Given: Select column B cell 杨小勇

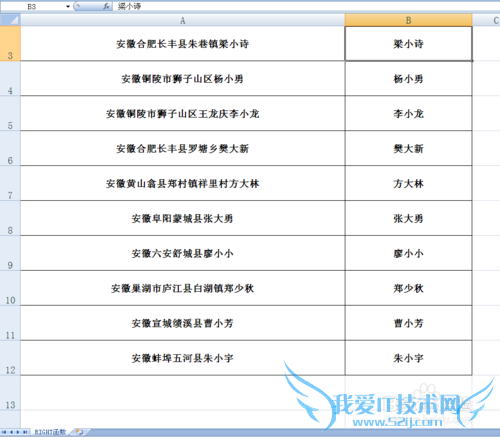Looking at the screenshot, I should click(x=408, y=79).
